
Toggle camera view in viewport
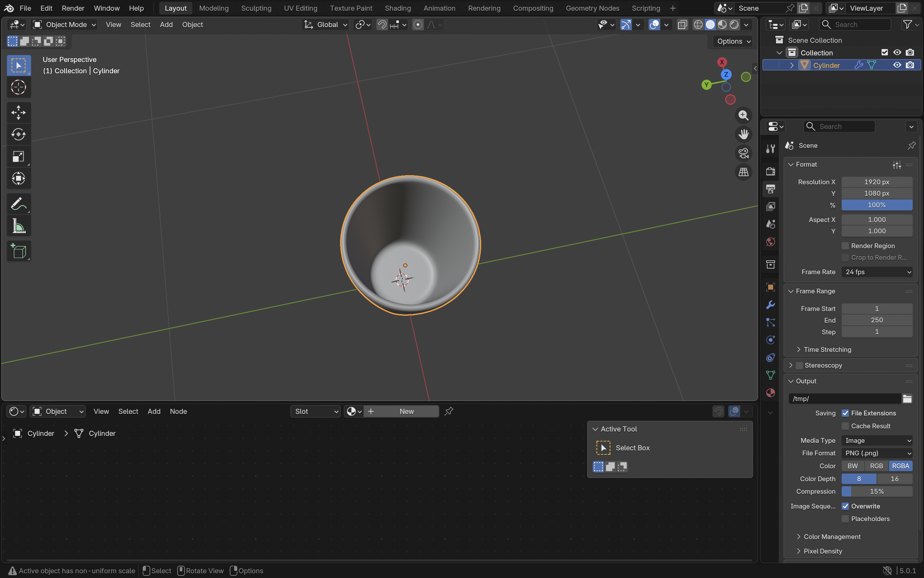click(743, 153)
